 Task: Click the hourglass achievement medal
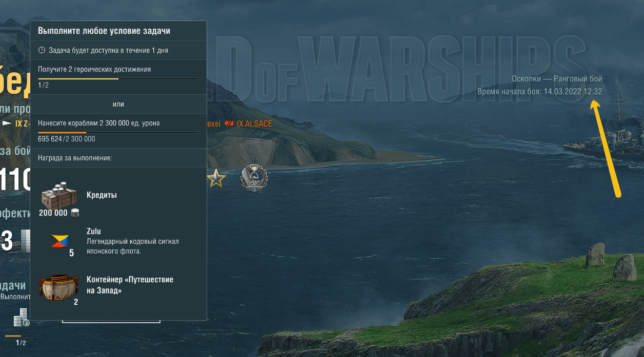254,178
